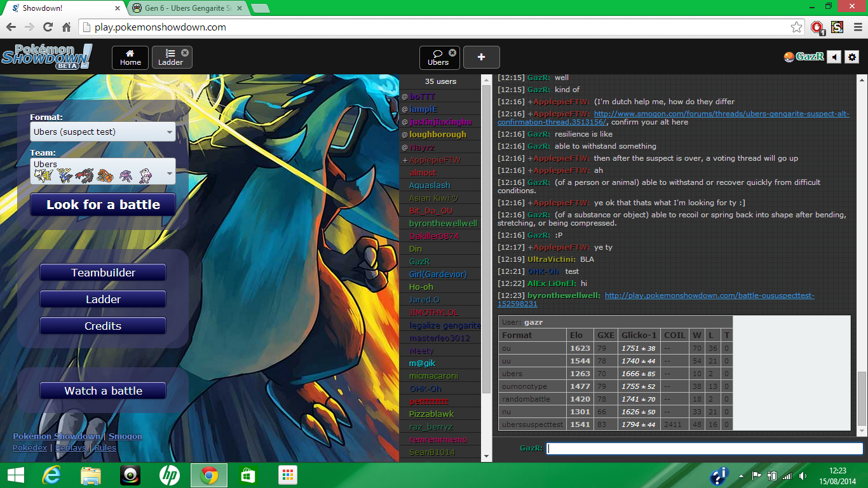Open the Windows Store taskbar icon
The height and width of the screenshot is (488, 868).
(248, 475)
